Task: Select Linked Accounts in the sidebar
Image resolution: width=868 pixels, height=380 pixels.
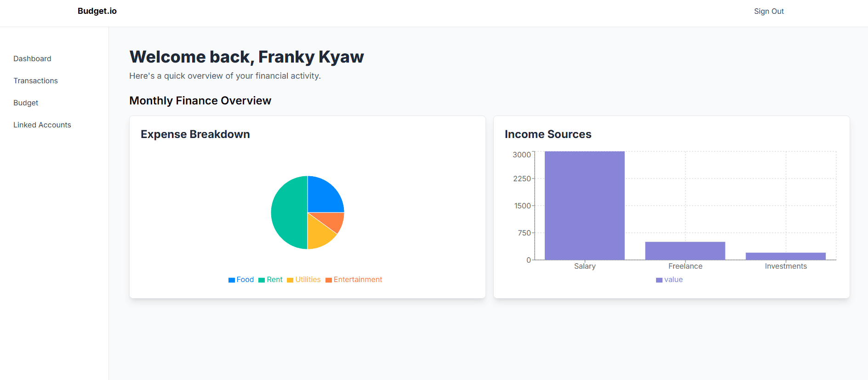Action: point(42,125)
